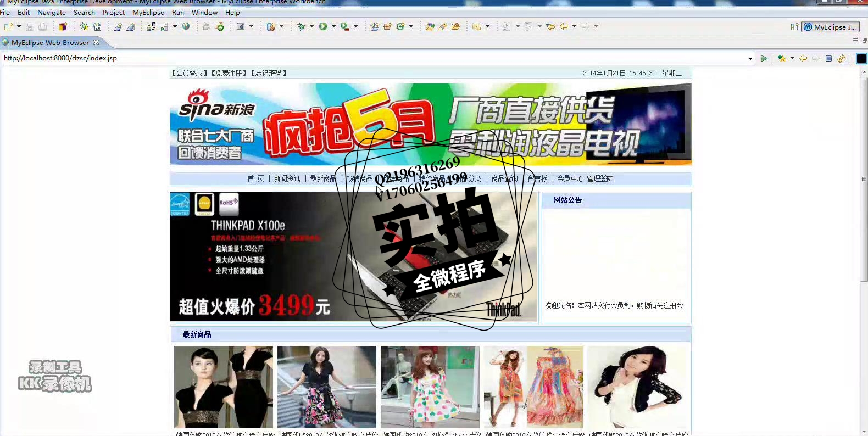Viewport: 868px width, 436px height.
Task: Open the Navigate menu
Action: click(x=52, y=12)
